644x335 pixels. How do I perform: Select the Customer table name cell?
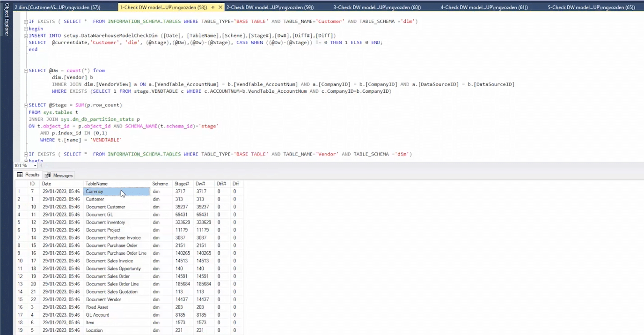click(x=117, y=199)
